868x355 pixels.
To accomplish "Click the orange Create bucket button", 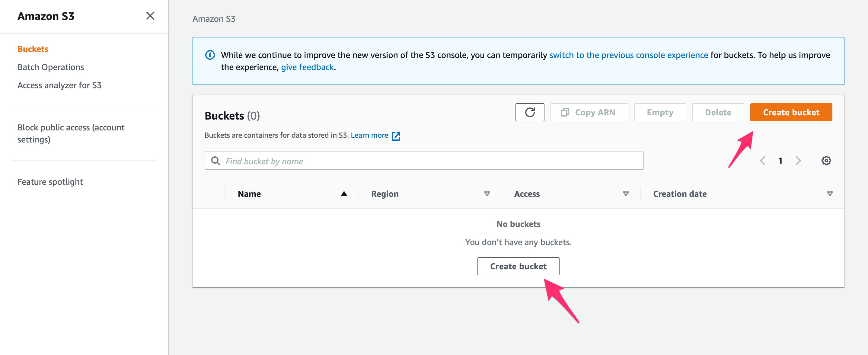I will click(x=791, y=112).
